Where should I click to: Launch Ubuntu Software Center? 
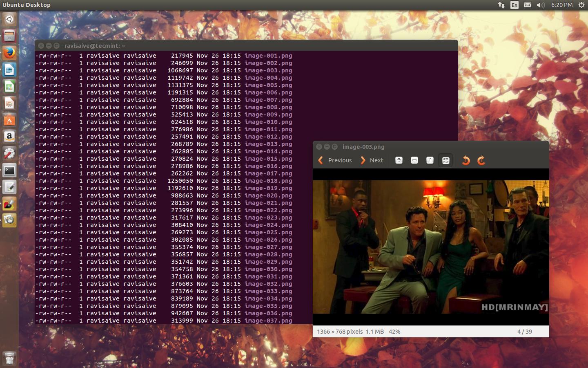[x=9, y=120]
